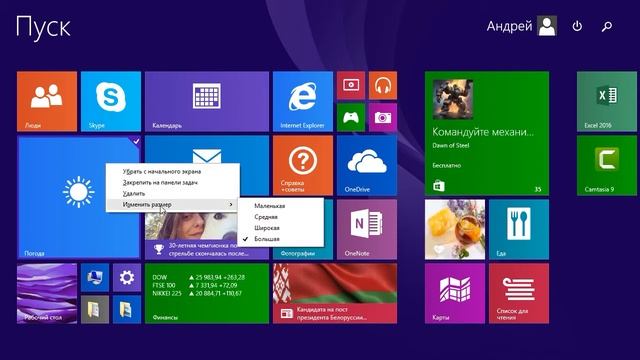Select Убрать с начального экрана in context menu

pyautogui.click(x=173, y=171)
